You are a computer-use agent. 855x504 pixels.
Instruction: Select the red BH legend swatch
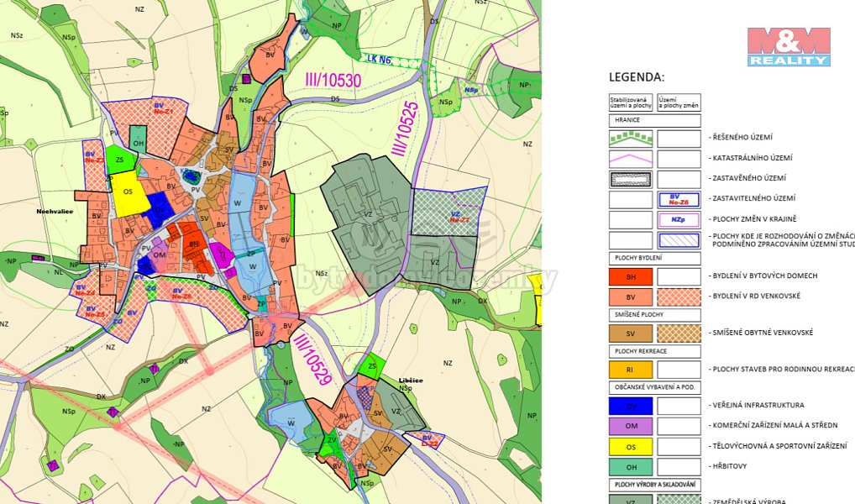point(631,276)
